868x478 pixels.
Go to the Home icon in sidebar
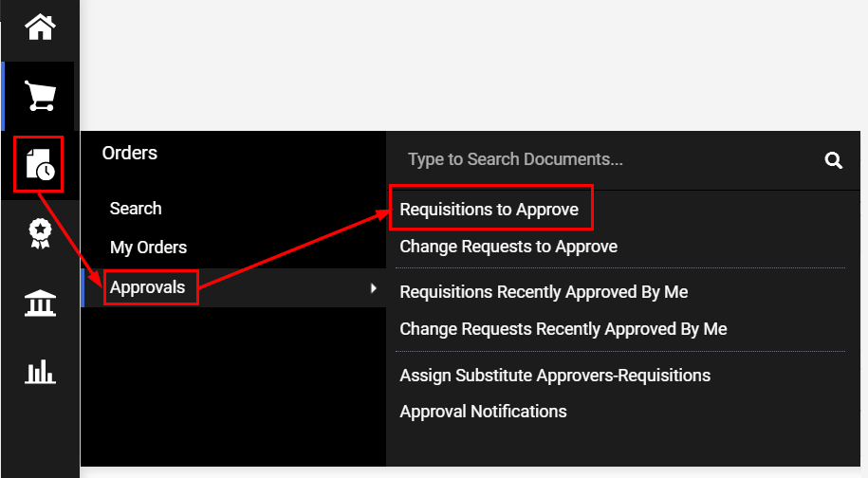click(x=40, y=28)
